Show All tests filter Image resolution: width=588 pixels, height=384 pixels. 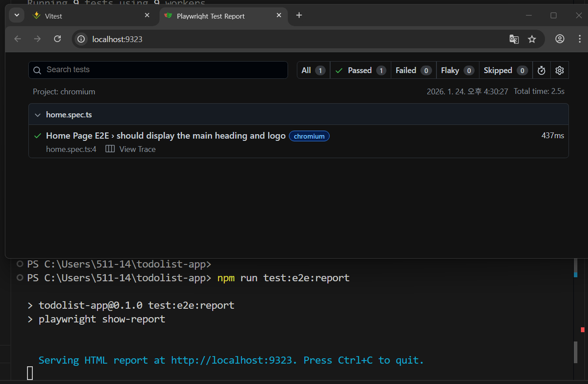(x=314, y=70)
